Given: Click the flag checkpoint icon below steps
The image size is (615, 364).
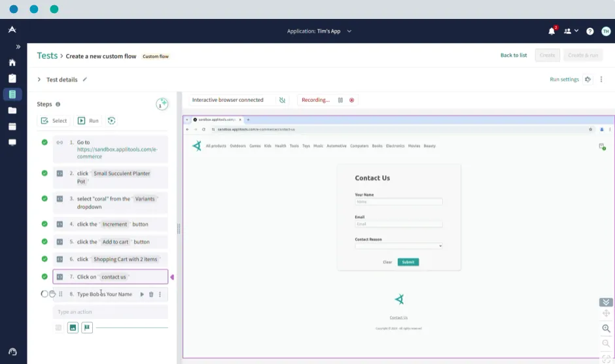Looking at the screenshot, I should pyautogui.click(x=86, y=327).
